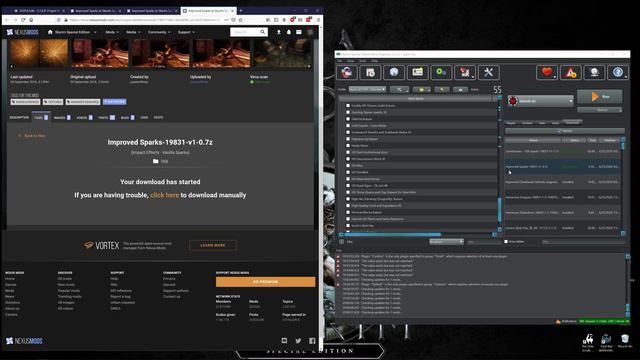Click the red heart Endorse icon
The height and width of the screenshot is (360, 640).
[x=547, y=73]
